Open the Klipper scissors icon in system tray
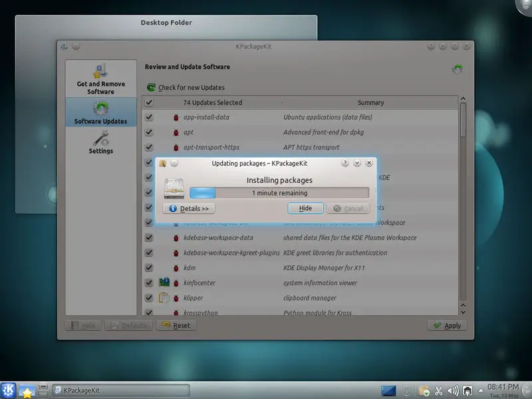 click(x=439, y=391)
